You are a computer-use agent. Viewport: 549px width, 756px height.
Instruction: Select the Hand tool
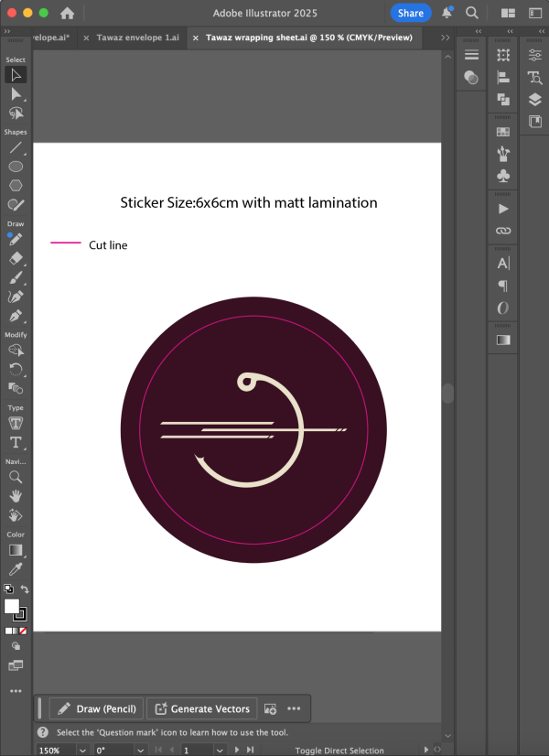point(16,495)
